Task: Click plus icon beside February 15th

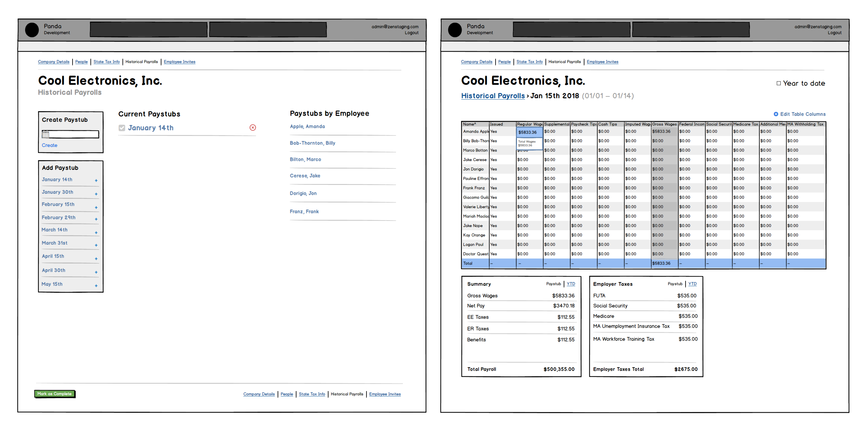Action: [x=96, y=207]
